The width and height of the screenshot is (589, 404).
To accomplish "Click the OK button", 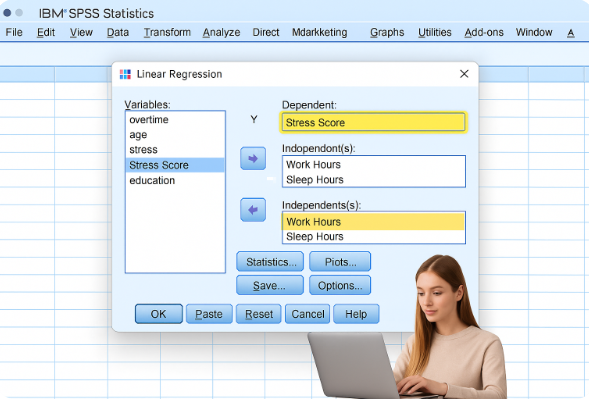I will click(x=159, y=314).
